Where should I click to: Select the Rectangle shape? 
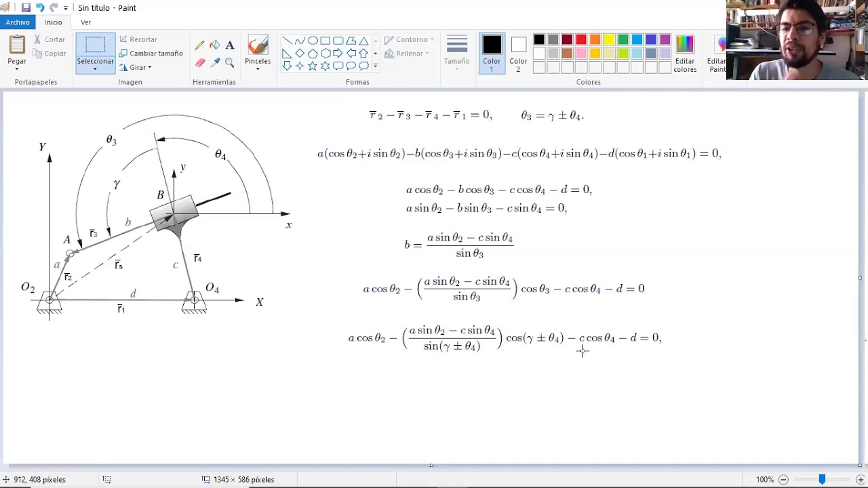(x=325, y=41)
